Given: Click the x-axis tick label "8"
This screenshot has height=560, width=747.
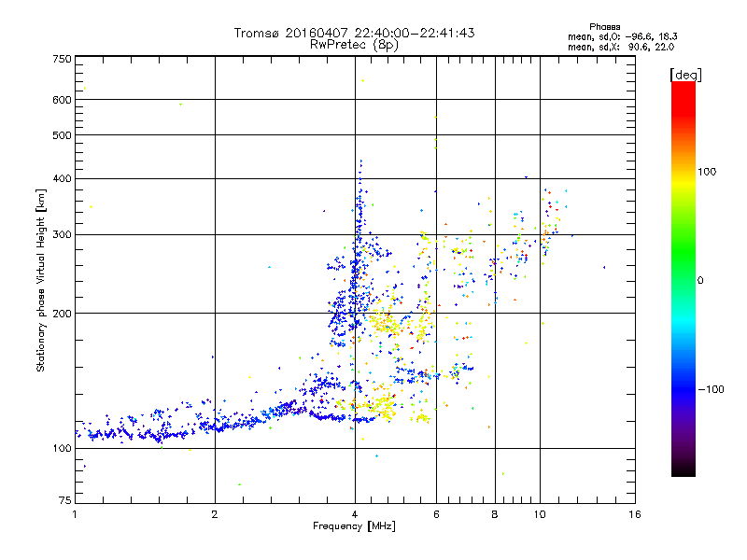Looking at the screenshot, I should pos(495,515).
